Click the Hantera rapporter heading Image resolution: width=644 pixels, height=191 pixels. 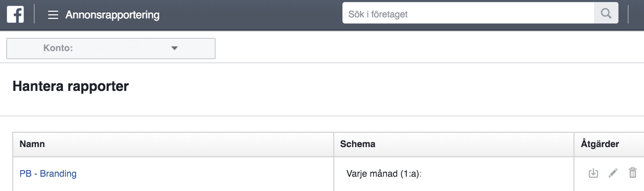[71, 87]
